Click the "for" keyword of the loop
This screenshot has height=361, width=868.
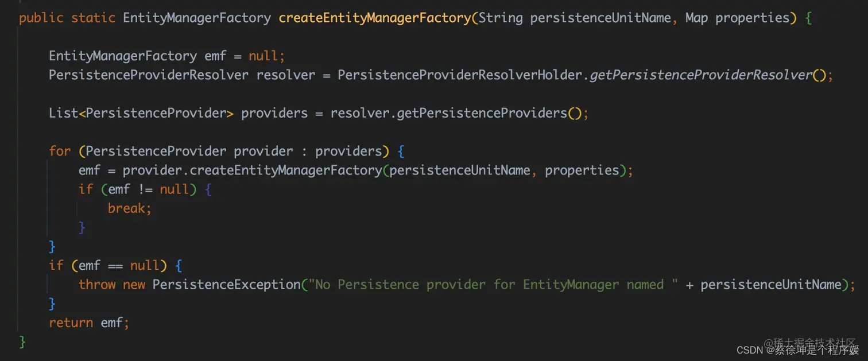(60, 152)
